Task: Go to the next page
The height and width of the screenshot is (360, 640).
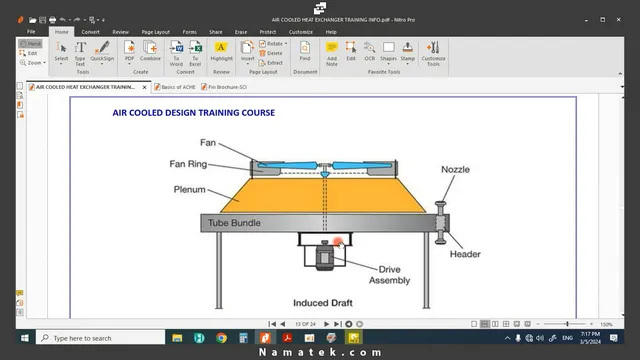Action: tap(327, 324)
